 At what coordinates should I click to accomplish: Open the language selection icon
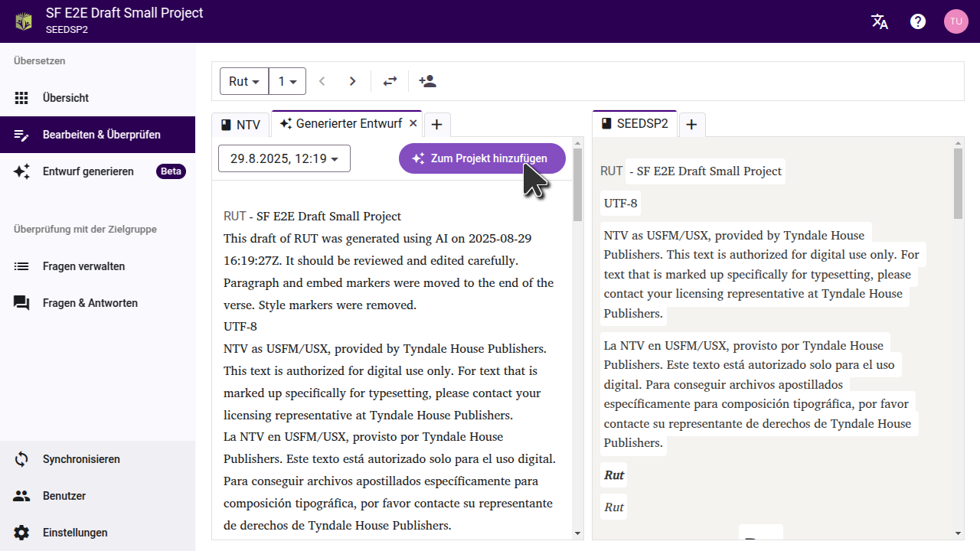[x=880, y=21]
